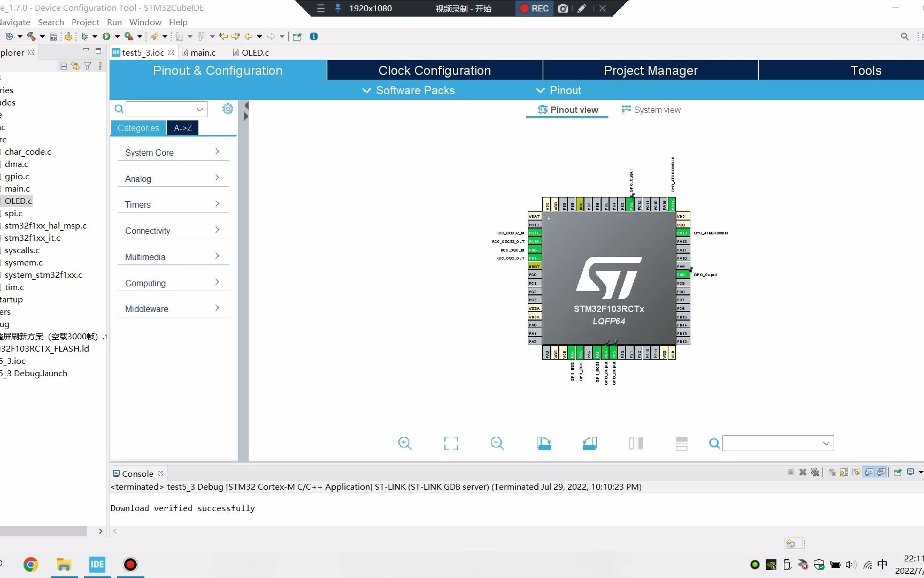Toggle the green PA8 GPIO_Output pin
This screenshot has height=578, width=924.
[x=682, y=275]
